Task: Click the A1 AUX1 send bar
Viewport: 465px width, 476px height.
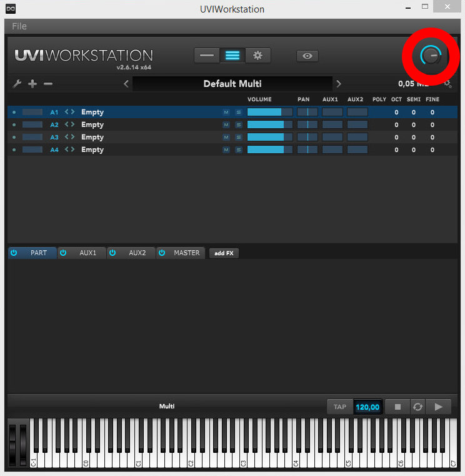Action: (x=332, y=112)
